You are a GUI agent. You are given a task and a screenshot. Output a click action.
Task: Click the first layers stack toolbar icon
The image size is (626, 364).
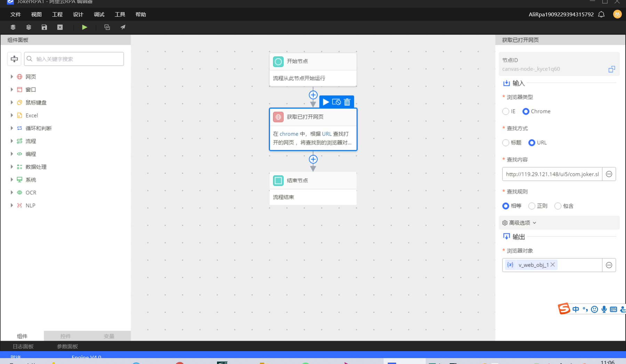click(x=13, y=27)
